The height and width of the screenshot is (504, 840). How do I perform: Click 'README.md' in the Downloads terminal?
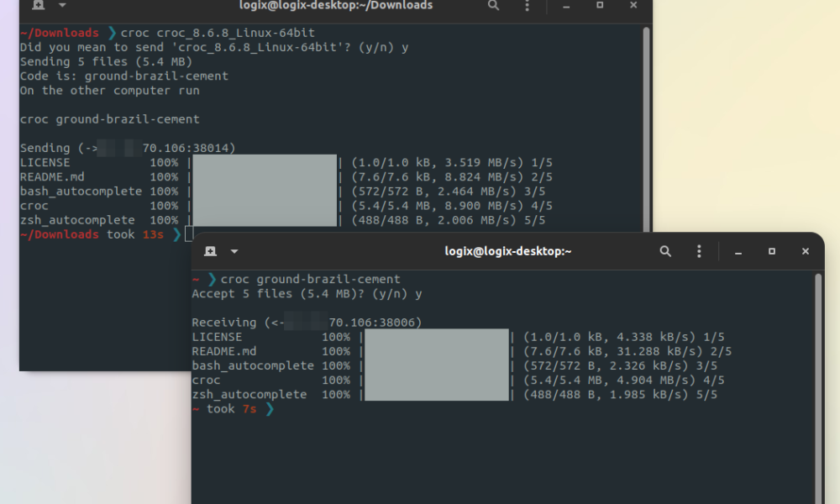tap(52, 177)
